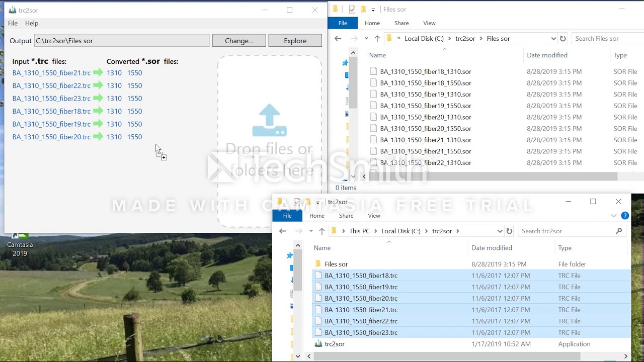Select BA_1310_1550_fiber18_1310.sor file
Screen dimensions: 644x362
tap(426, 71)
